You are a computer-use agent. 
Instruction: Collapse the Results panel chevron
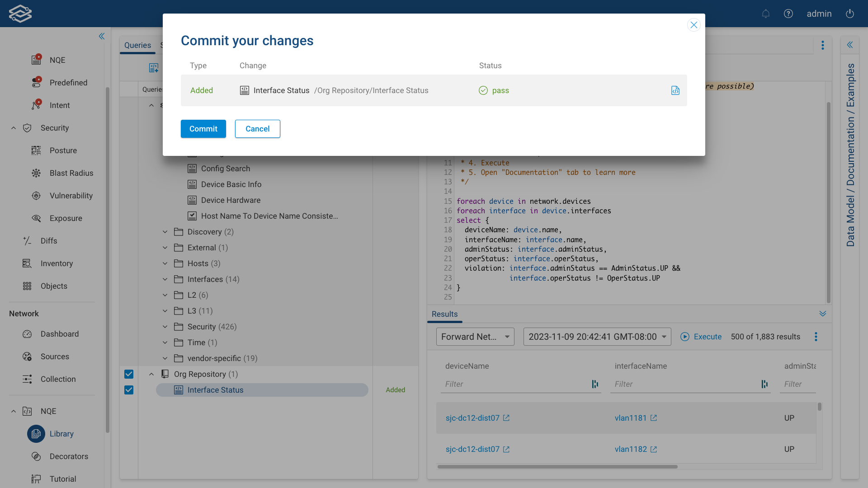(x=822, y=314)
